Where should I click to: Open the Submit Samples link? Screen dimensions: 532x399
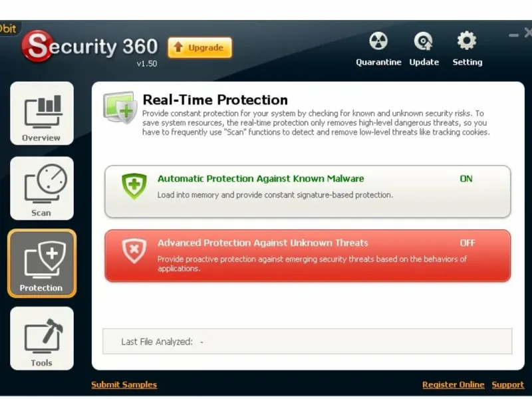coord(124,385)
